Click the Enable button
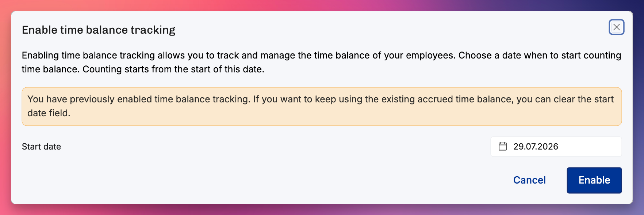This screenshot has width=644, height=215. point(594,180)
